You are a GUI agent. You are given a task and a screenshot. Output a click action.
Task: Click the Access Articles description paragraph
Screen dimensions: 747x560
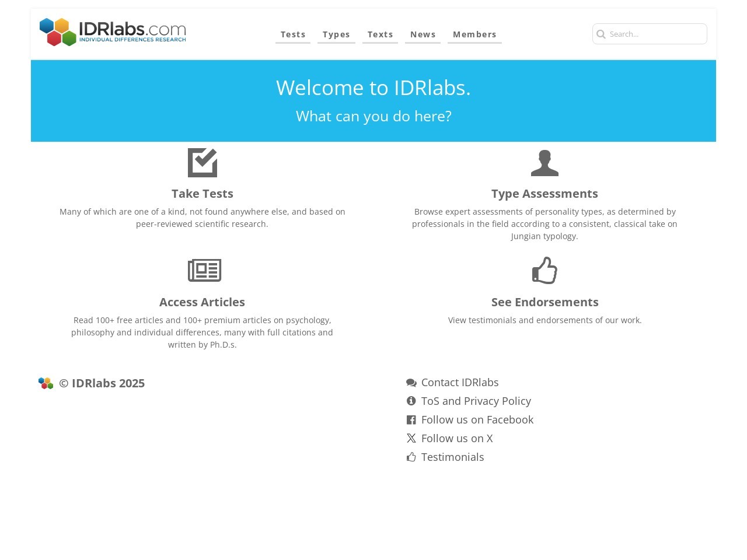pyautogui.click(x=202, y=332)
